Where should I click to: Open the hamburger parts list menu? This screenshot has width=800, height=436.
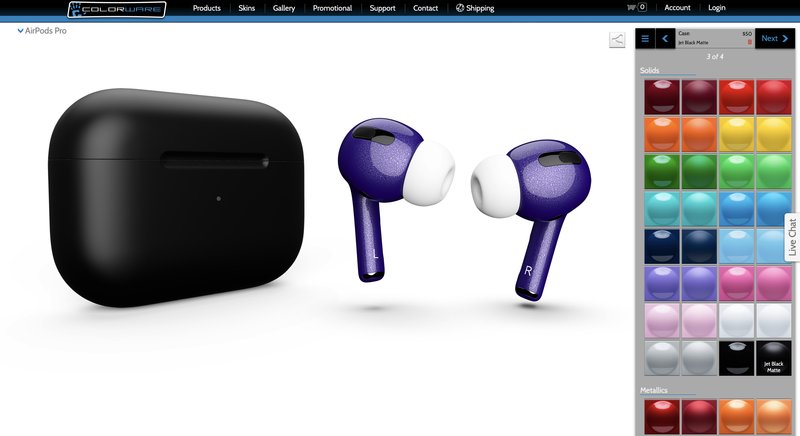click(x=645, y=39)
